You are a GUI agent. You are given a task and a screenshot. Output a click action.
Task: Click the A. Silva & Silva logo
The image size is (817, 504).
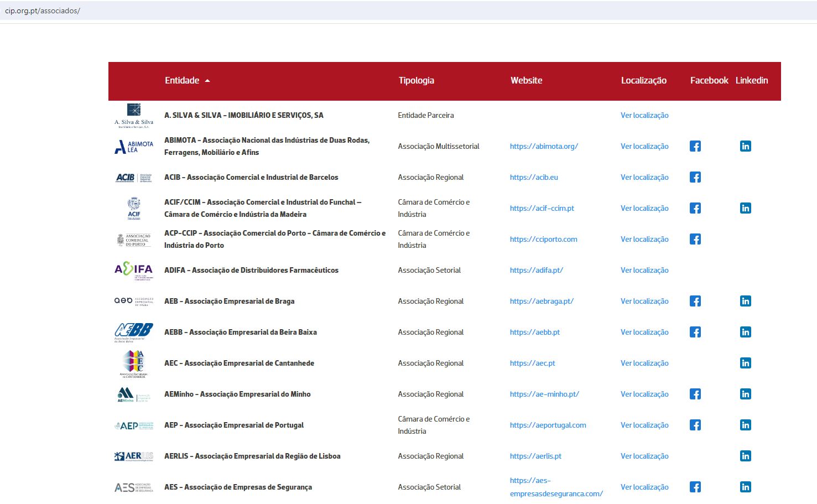pyautogui.click(x=134, y=116)
